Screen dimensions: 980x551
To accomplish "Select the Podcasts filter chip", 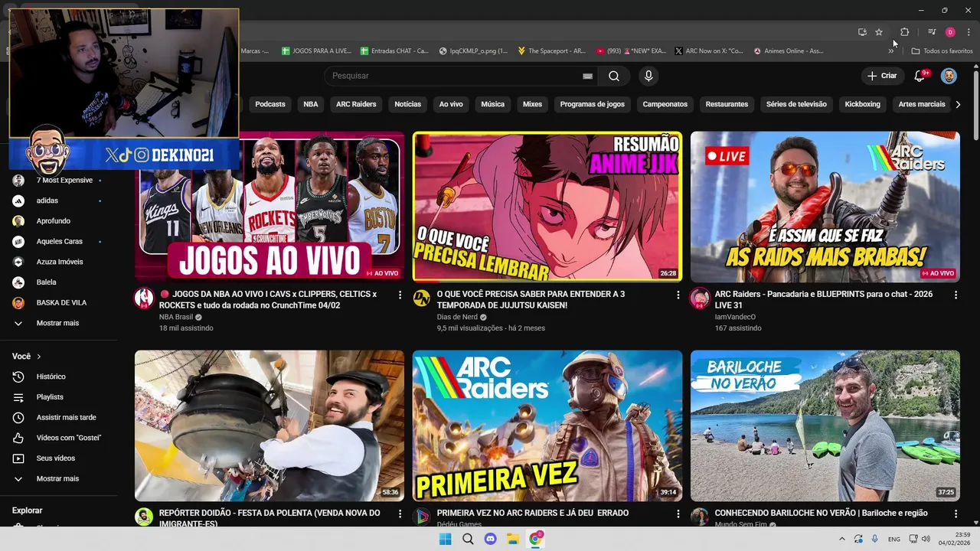I will click(x=270, y=104).
